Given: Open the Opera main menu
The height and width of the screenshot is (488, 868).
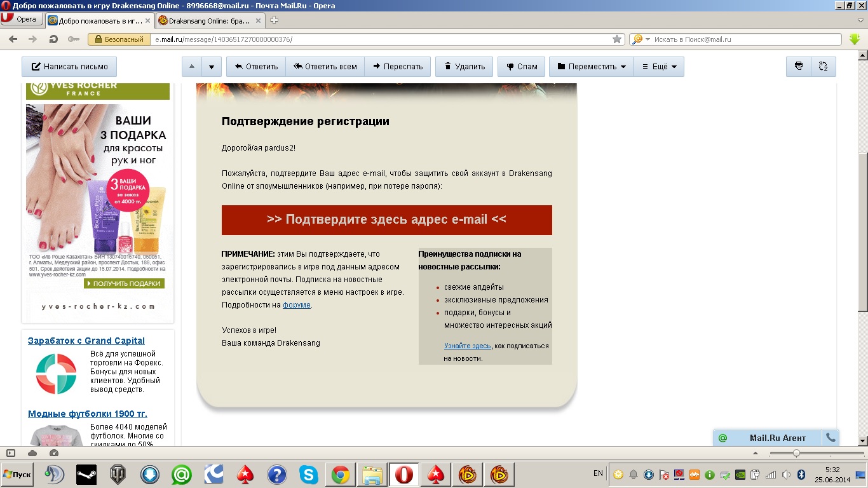Looking at the screenshot, I should click(20, 19).
